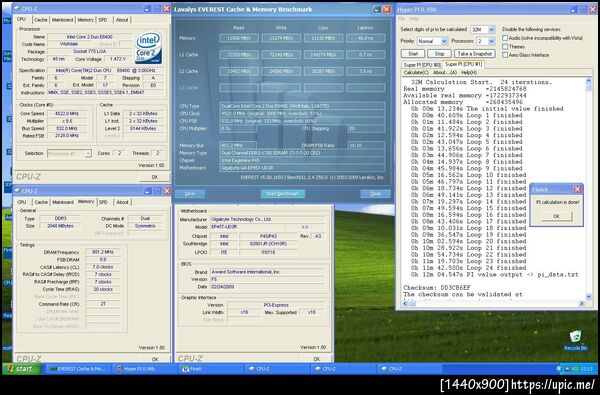Select Cache tab in the CPU-Z Memory window
This screenshot has width=600, height=395.
pyautogui.click(x=41, y=202)
